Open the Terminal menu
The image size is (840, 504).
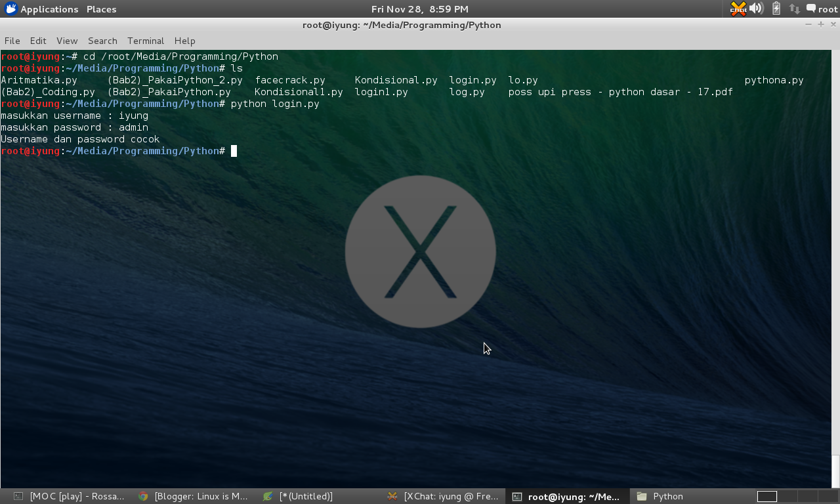[146, 41]
